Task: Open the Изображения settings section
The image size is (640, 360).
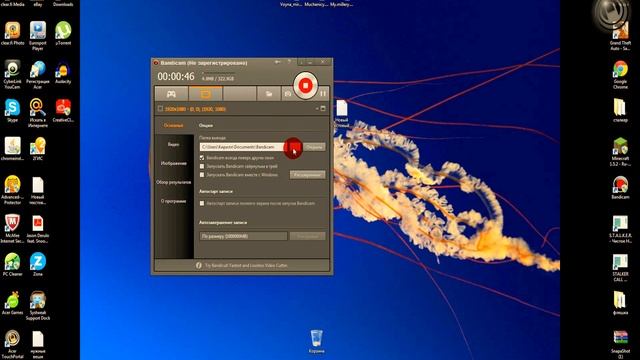Action: coord(173,163)
